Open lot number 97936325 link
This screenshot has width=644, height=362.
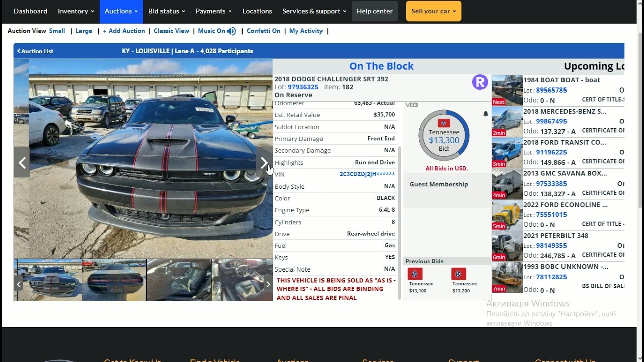click(303, 87)
